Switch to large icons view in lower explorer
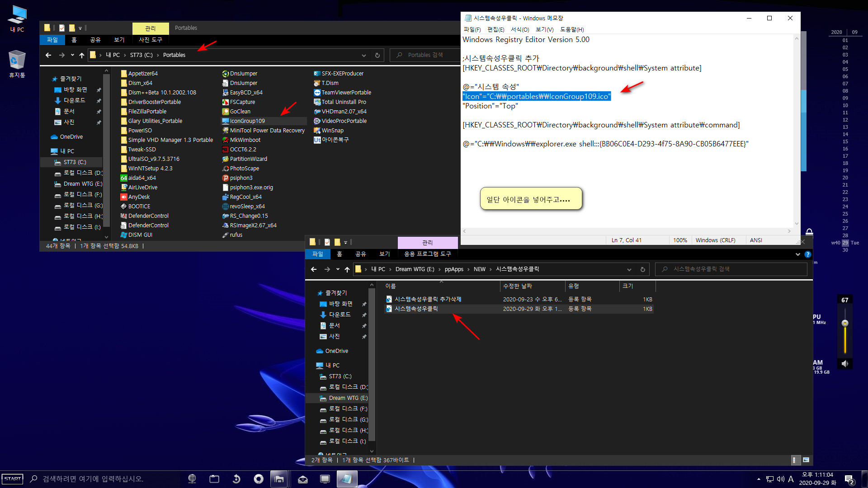Viewport: 868px width, 488px height. [x=806, y=460]
